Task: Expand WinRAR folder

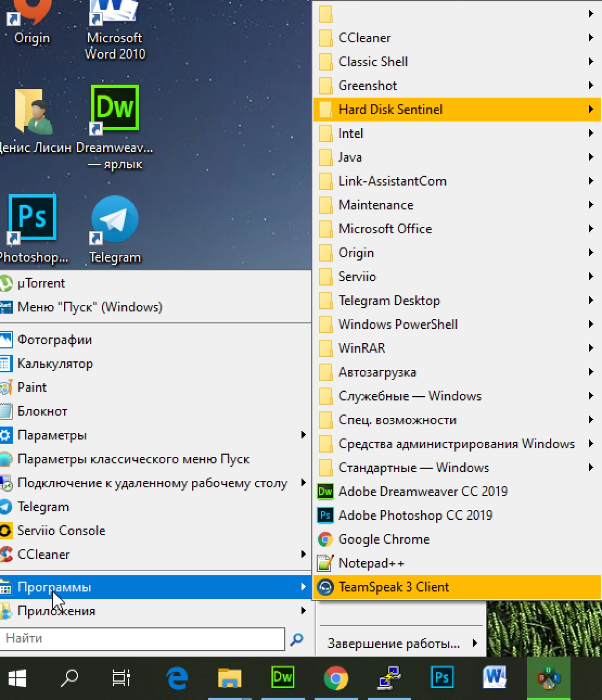Action: (x=457, y=348)
